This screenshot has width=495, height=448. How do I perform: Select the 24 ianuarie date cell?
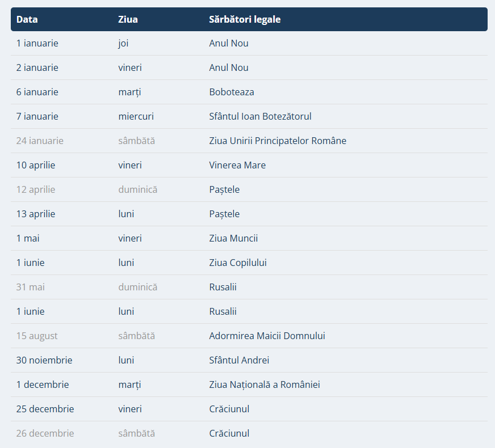coord(40,141)
